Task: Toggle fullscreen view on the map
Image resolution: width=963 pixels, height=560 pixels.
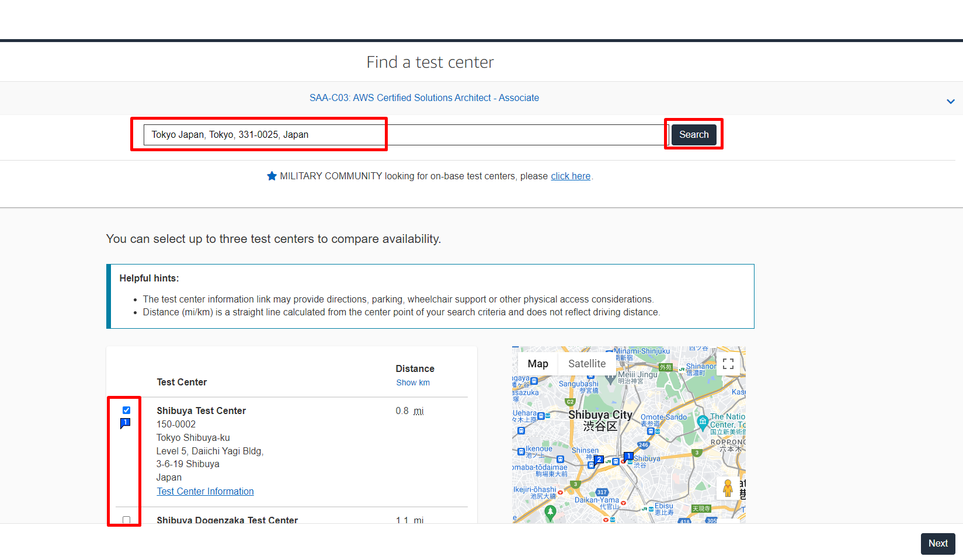Action: pos(728,364)
